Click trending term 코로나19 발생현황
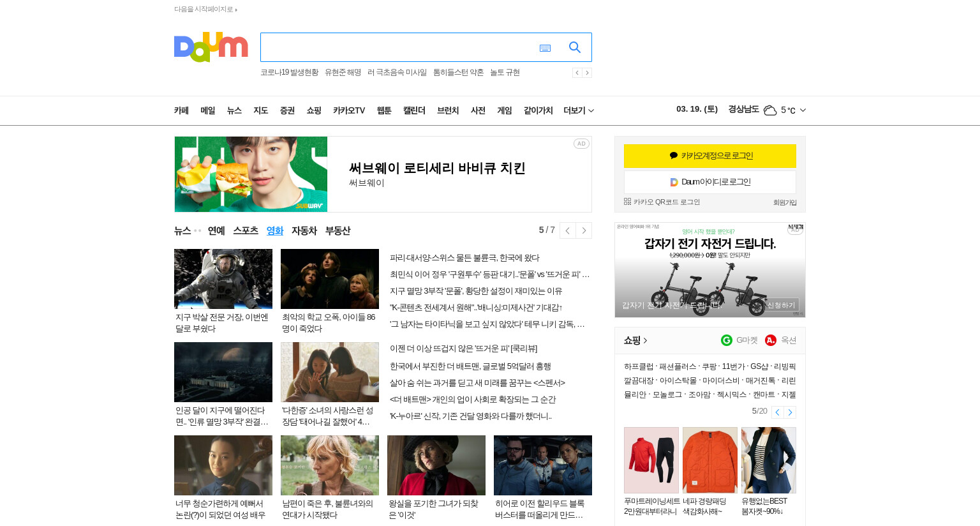The width and height of the screenshot is (980, 526). [289, 73]
